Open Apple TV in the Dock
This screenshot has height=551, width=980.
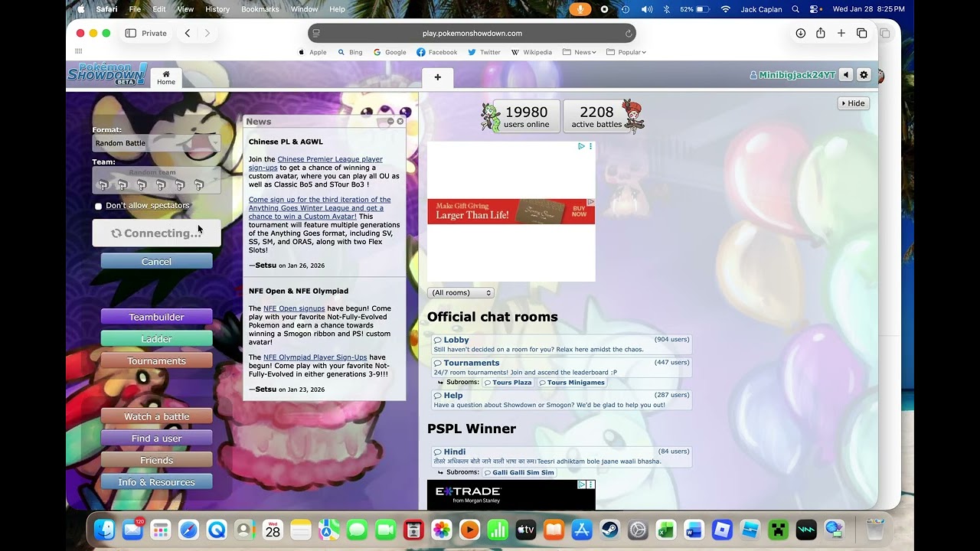tap(526, 530)
